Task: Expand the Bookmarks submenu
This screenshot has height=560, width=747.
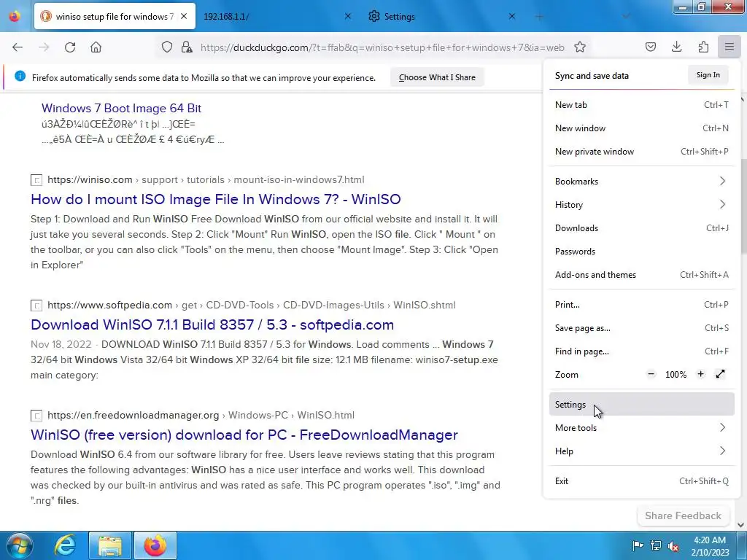Action: (641, 182)
